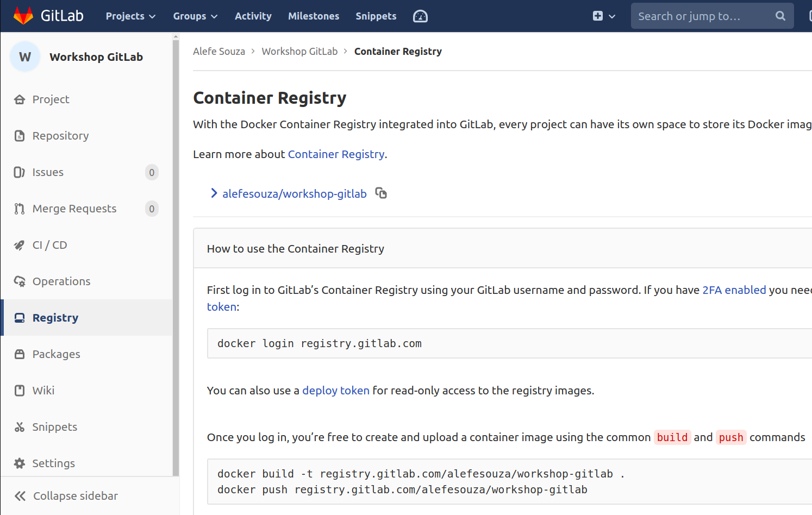Click the magnifier search icon

click(x=780, y=16)
